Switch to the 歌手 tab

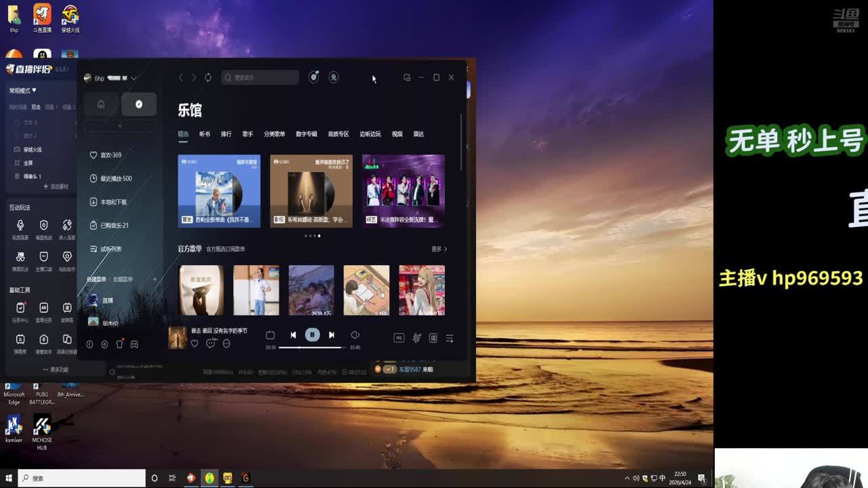point(248,134)
